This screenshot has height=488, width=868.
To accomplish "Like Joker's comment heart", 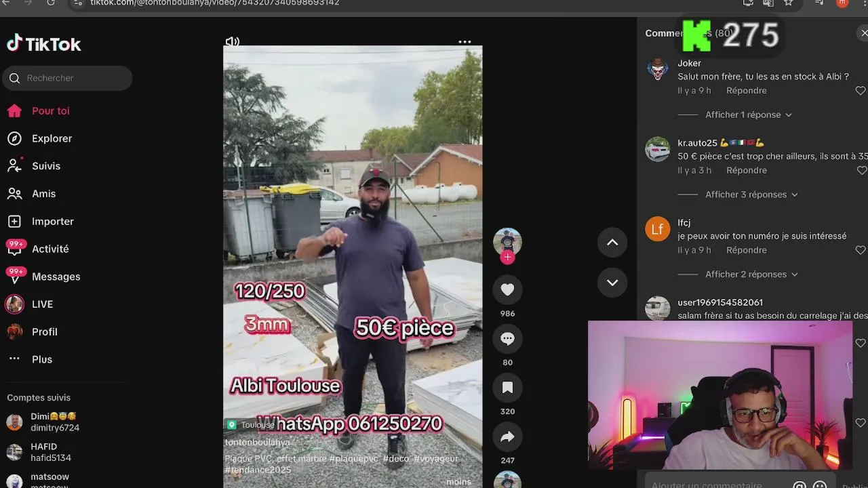I will [861, 91].
